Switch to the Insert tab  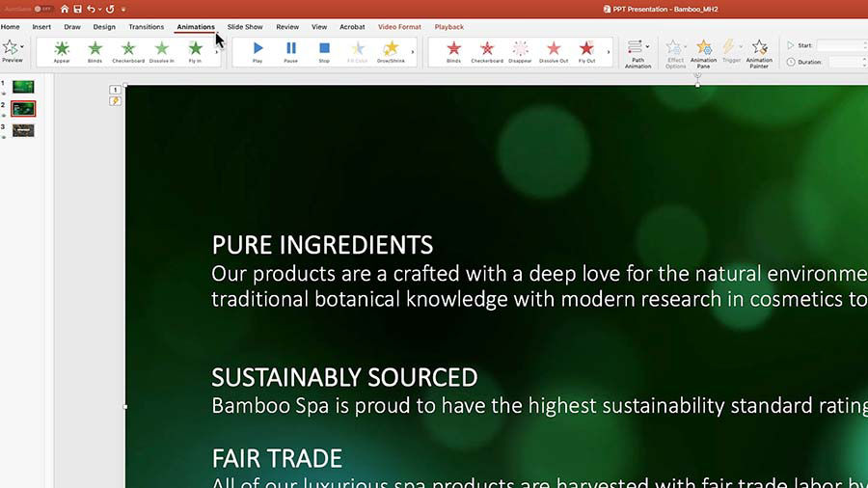click(x=41, y=27)
